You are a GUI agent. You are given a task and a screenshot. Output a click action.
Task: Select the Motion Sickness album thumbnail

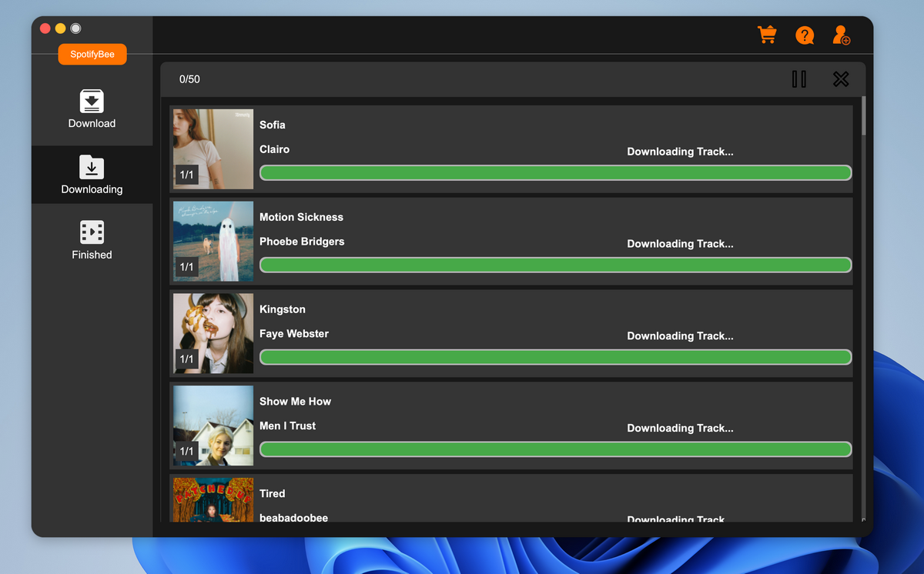tap(213, 242)
